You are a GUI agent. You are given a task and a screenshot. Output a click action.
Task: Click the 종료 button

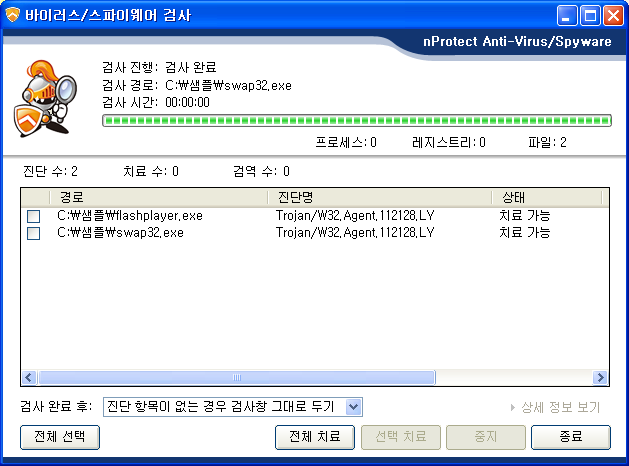tap(571, 437)
